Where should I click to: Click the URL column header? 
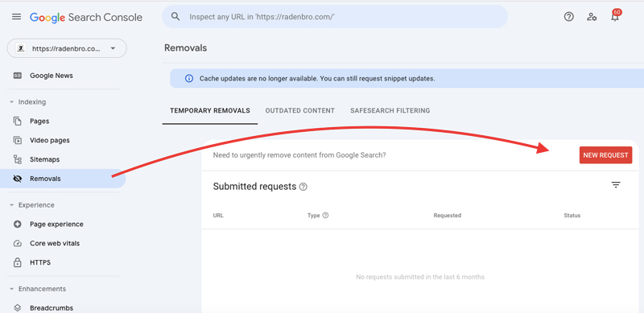218,216
